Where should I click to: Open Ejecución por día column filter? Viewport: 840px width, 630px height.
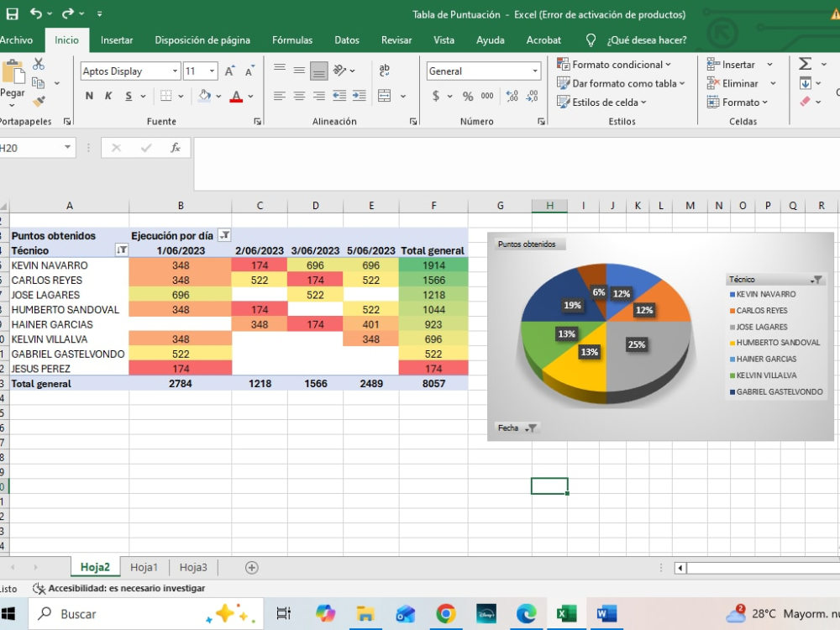(225, 234)
